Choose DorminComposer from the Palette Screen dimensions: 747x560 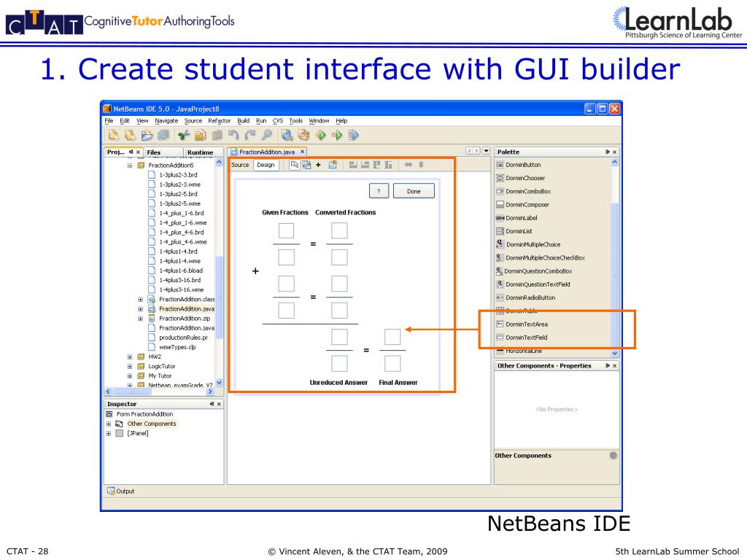[x=522, y=205]
